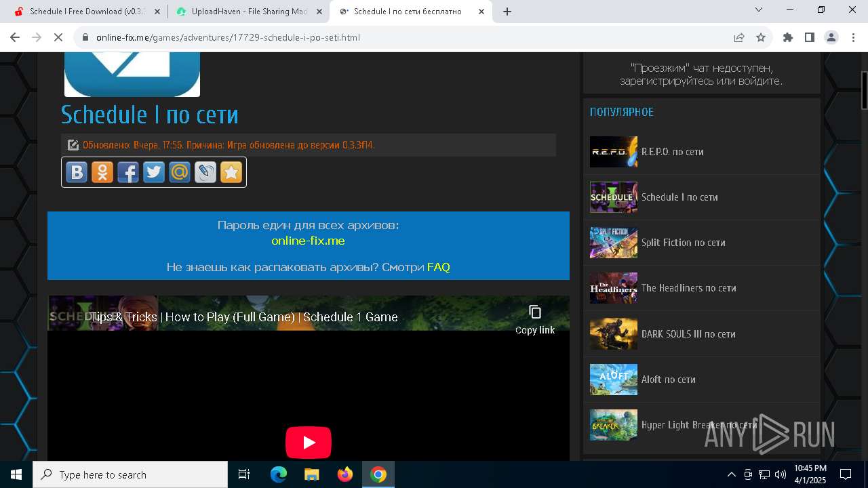The width and height of the screenshot is (868, 488).
Task: Close the Schedule I по сети tab
Action: click(482, 12)
